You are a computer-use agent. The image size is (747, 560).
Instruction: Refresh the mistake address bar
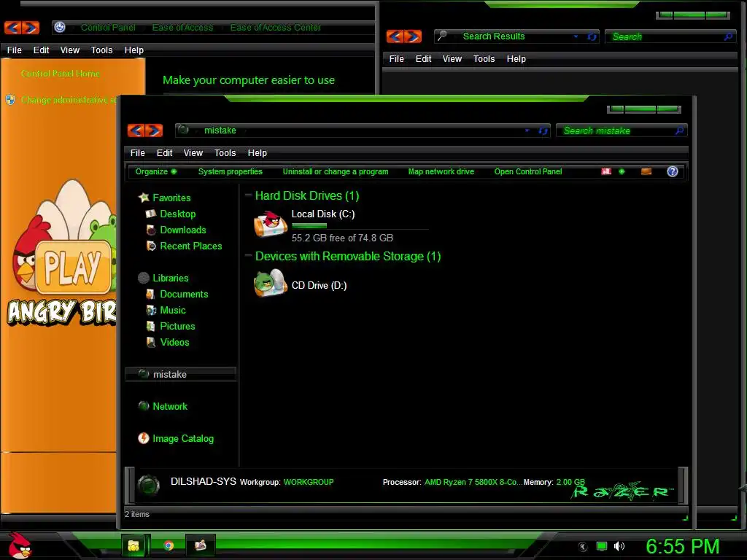click(543, 131)
